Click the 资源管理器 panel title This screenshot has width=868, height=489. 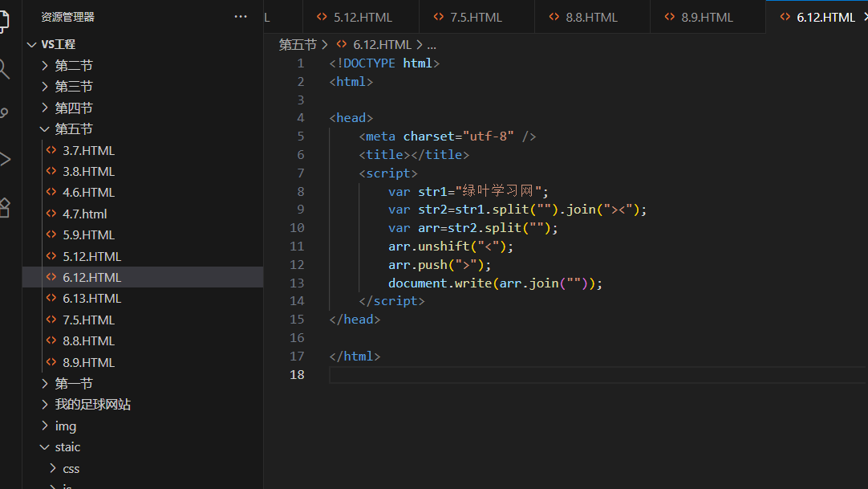tap(67, 17)
